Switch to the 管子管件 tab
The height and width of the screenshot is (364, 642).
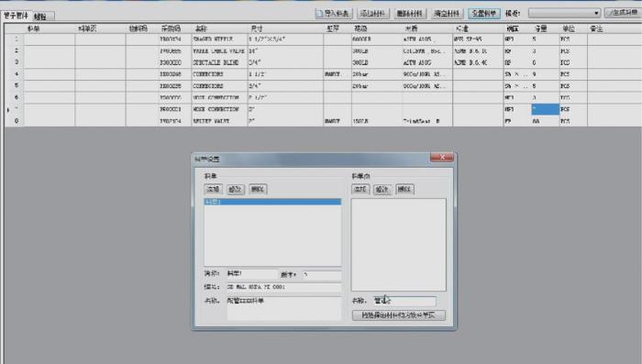pyautogui.click(x=16, y=16)
